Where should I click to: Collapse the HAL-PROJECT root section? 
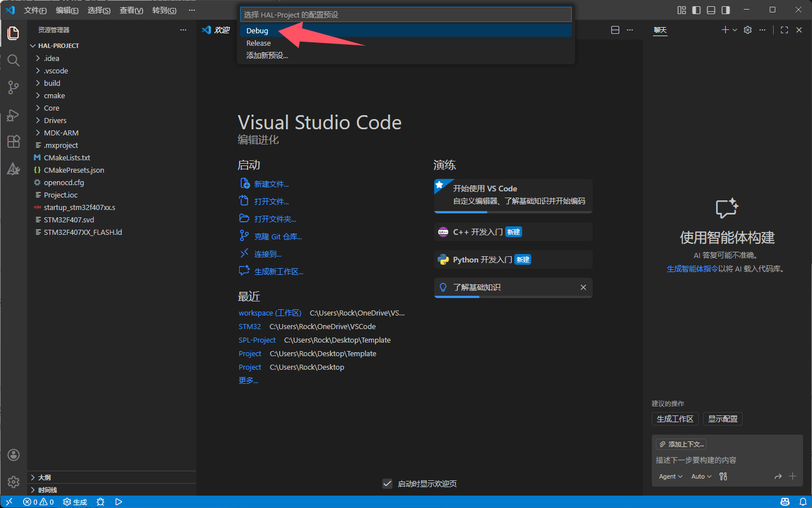point(112,46)
